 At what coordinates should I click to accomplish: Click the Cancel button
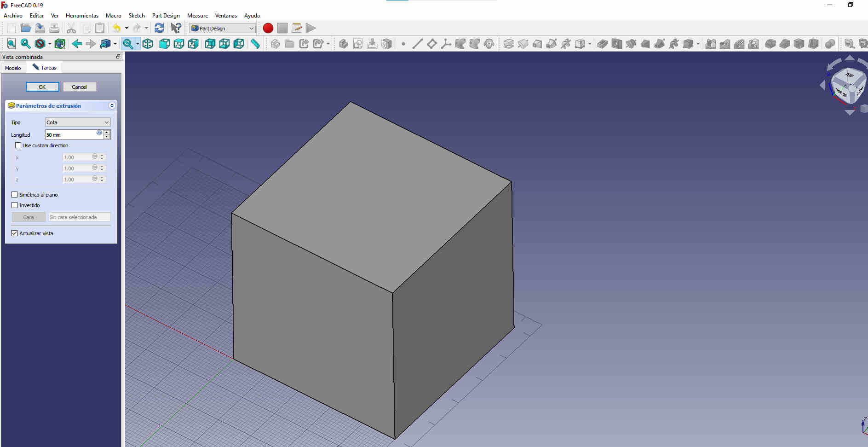coord(79,87)
